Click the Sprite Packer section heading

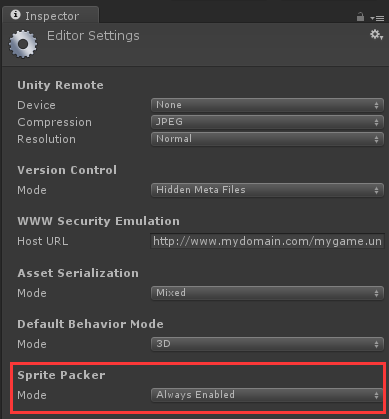point(61,375)
